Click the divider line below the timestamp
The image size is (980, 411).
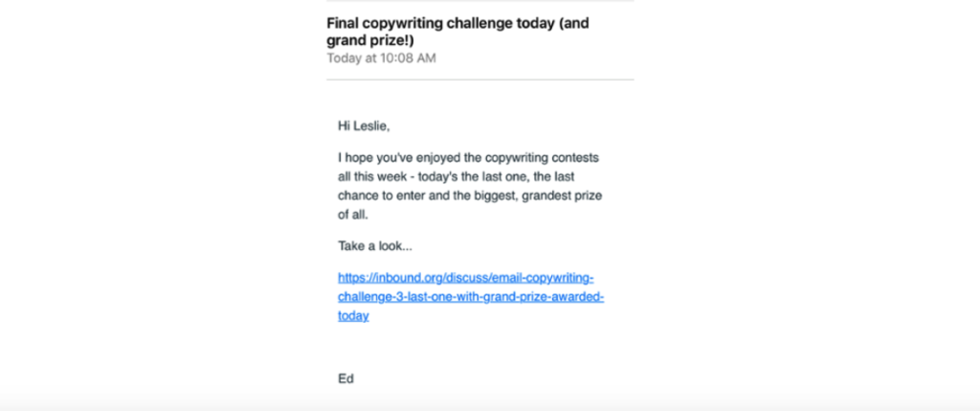point(480,80)
